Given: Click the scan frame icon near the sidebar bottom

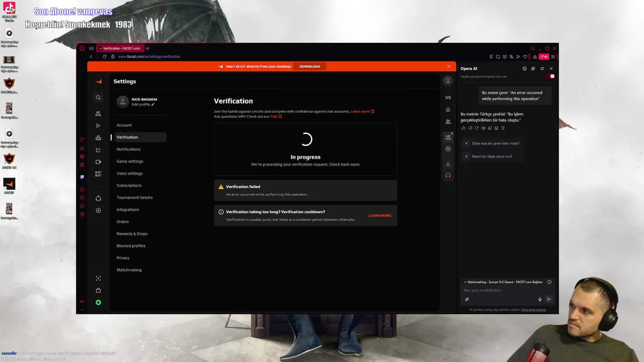Looking at the screenshot, I should point(98,278).
